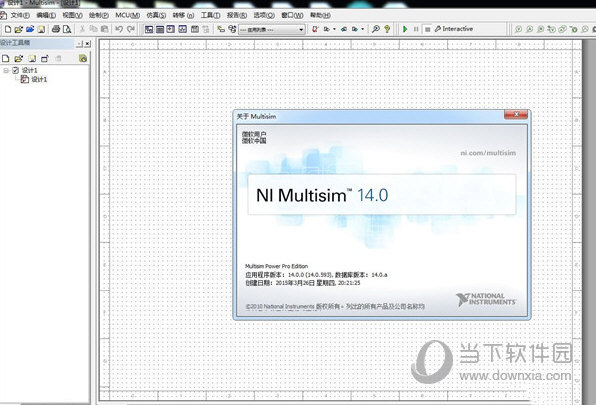Place a voltage probe

tap(518, 29)
